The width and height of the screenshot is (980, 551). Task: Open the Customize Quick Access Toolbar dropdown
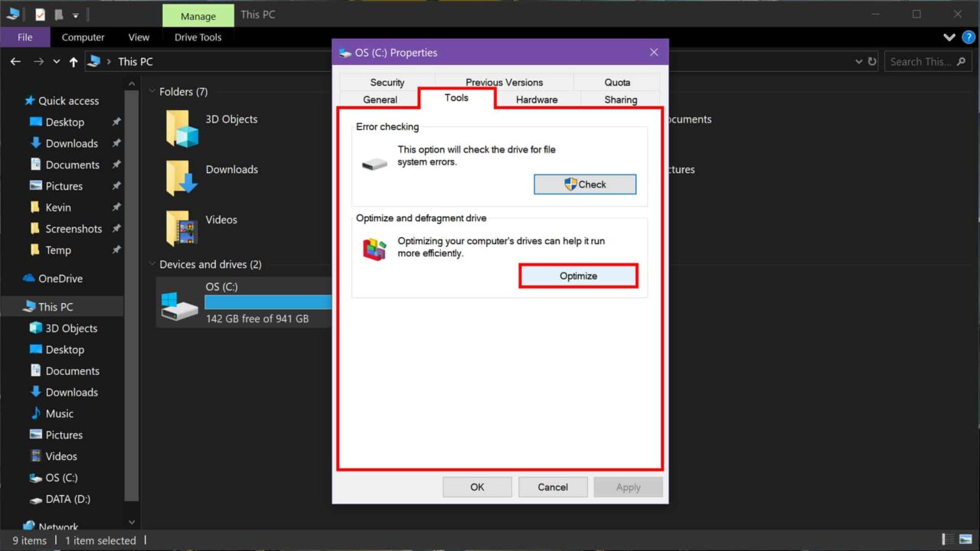click(x=75, y=14)
